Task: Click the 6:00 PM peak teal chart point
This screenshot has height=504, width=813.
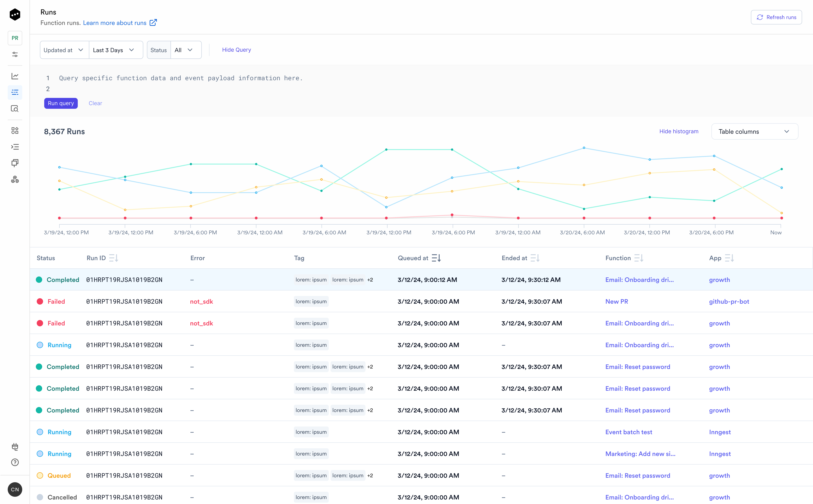Action: pos(452,150)
